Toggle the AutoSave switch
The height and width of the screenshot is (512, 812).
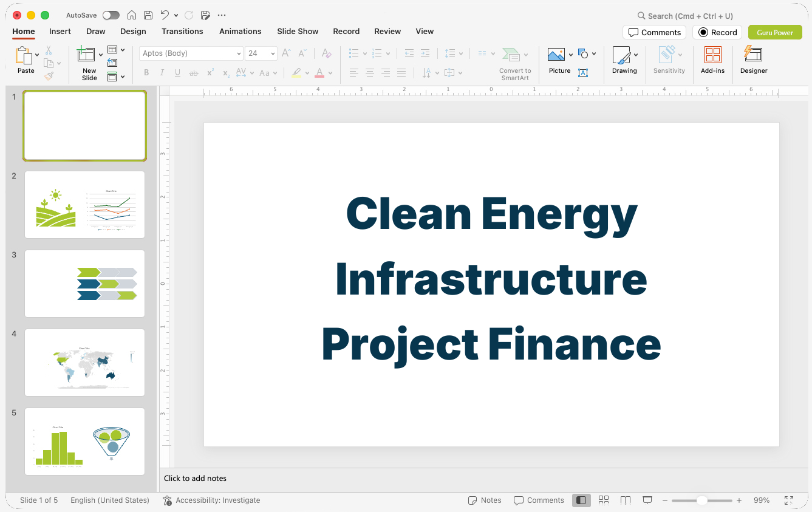pos(111,15)
